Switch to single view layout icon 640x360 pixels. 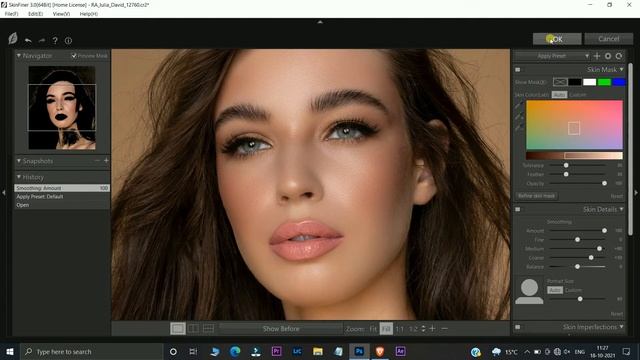click(178, 329)
